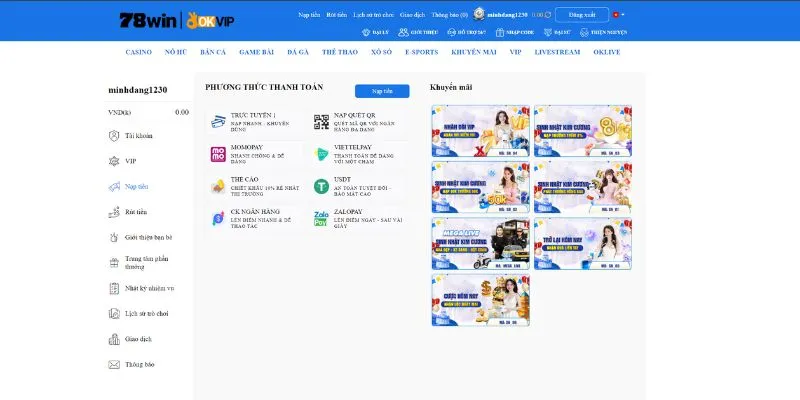Click Lịch sử trò chơi header link
Screen dimensions: 800x400
point(373,15)
